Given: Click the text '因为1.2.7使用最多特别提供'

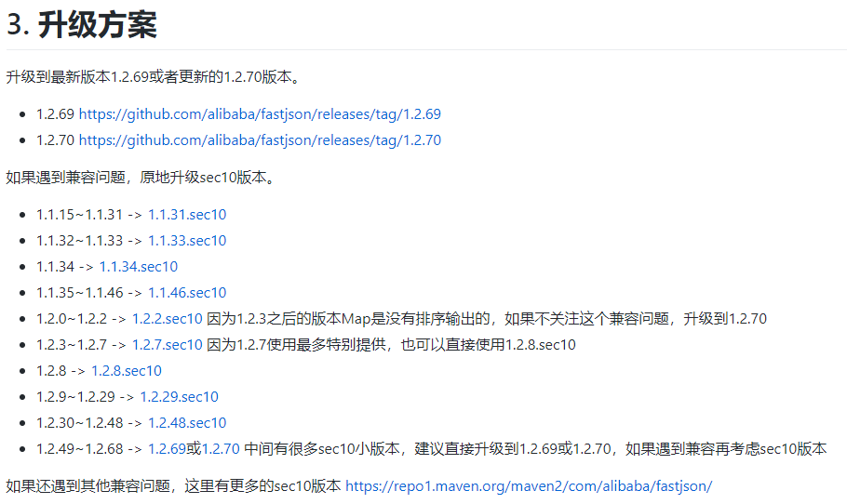Looking at the screenshot, I should point(297,345).
